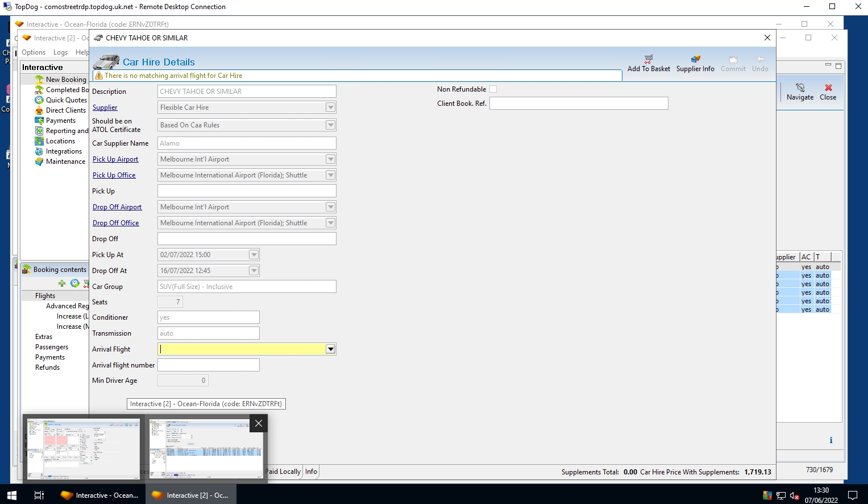Switch to the Paid Locally tab
Screen dimensions: 868x504
click(x=283, y=472)
